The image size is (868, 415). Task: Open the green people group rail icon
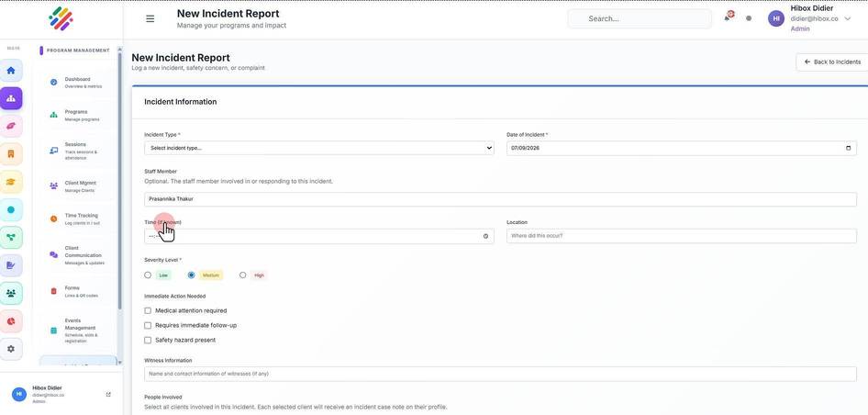[11, 293]
